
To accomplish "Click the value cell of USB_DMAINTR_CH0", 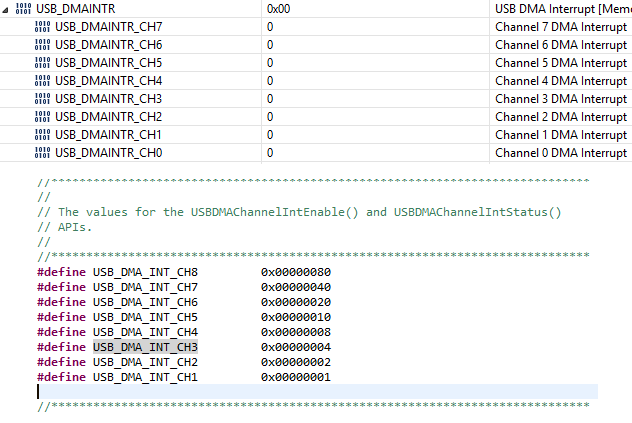I will 375,153.
